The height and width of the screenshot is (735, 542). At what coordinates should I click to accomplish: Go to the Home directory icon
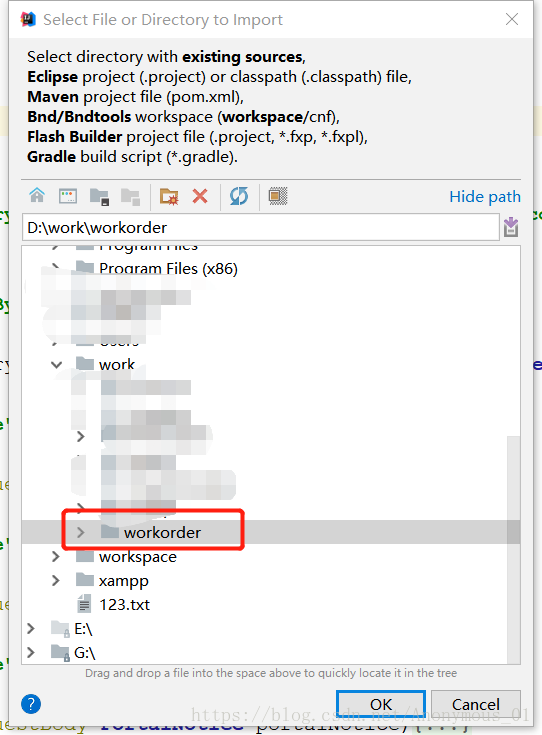(x=37, y=196)
